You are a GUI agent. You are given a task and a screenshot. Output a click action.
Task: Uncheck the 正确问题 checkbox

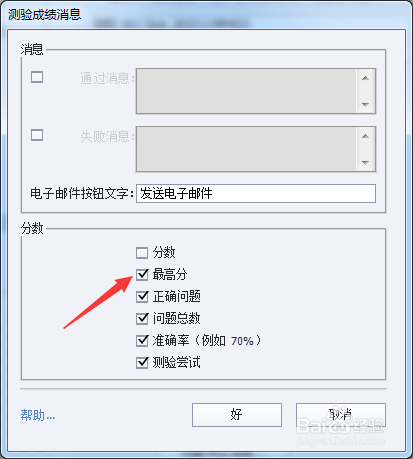coord(142,296)
